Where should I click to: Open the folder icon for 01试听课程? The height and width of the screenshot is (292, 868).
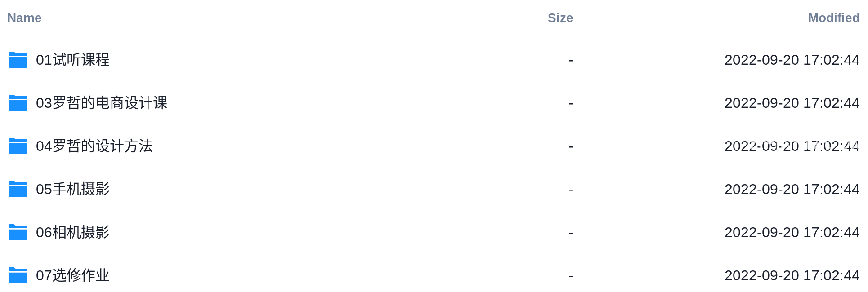coord(18,60)
